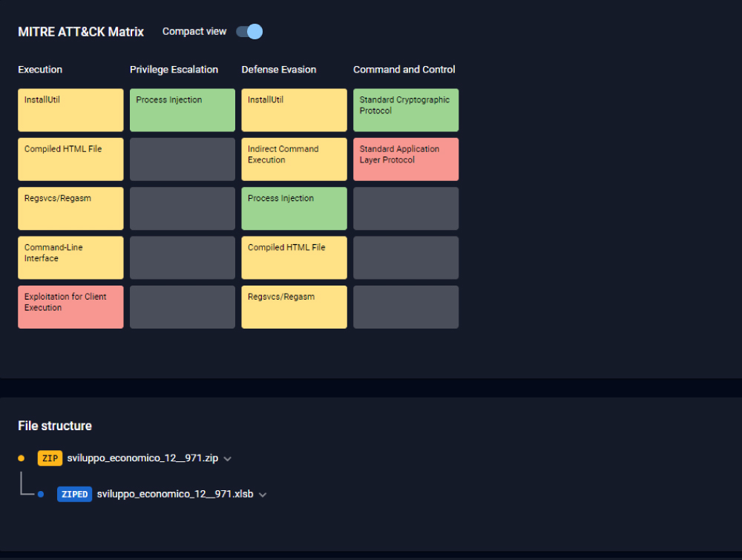The width and height of the screenshot is (742, 560).
Task: Click the InstallUtil tile under Execution
Action: point(70,111)
